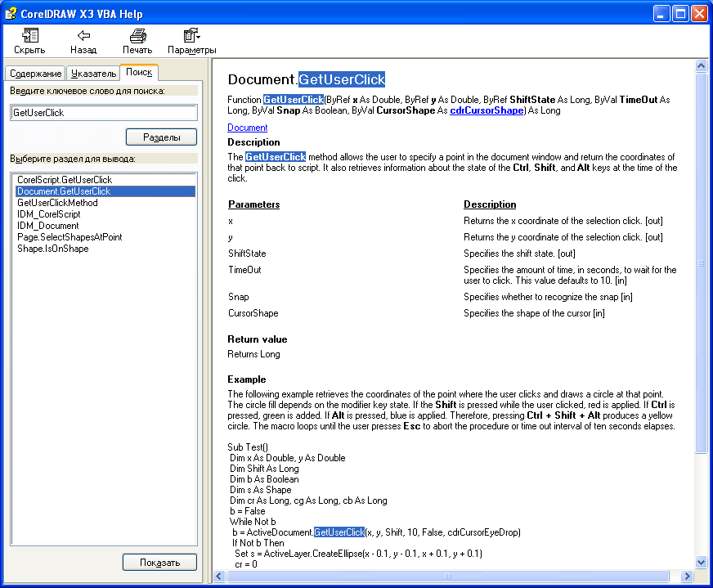This screenshot has height=588, width=713.
Task: Click the 'Returns Long' text
Action: (x=253, y=354)
